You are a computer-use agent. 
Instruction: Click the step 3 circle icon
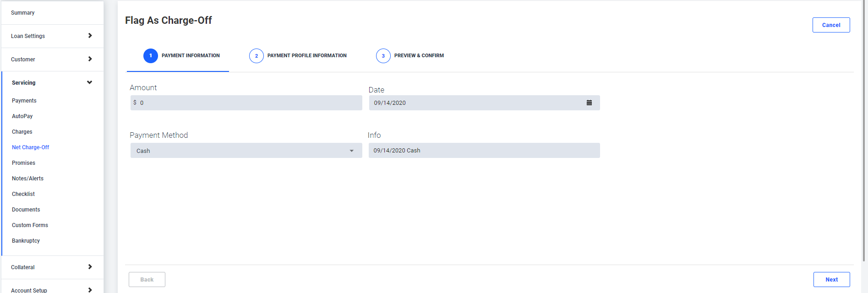coord(383,56)
